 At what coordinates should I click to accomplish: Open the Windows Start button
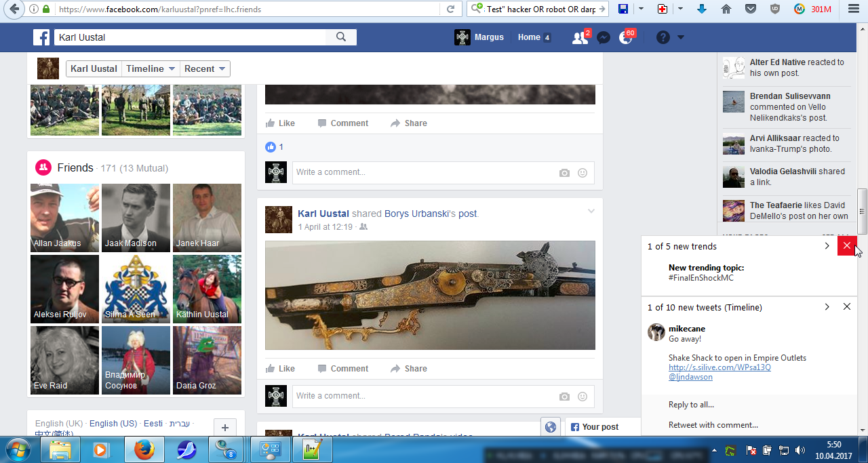(x=18, y=449)
